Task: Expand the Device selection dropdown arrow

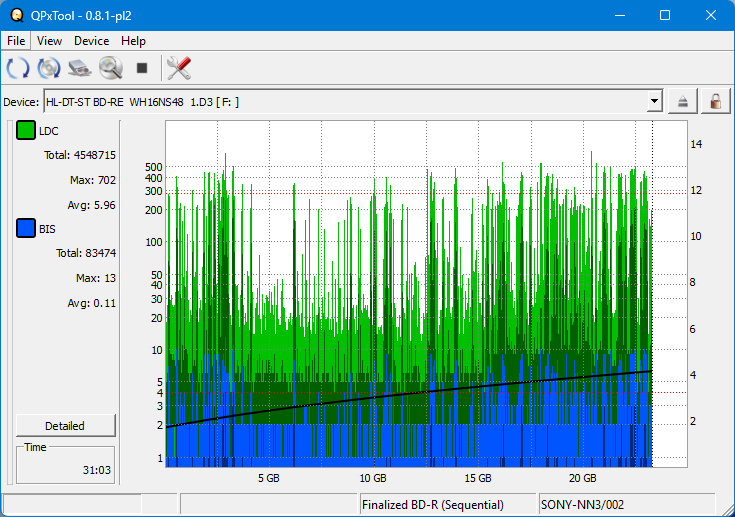Action: click(x=654, y=101)
